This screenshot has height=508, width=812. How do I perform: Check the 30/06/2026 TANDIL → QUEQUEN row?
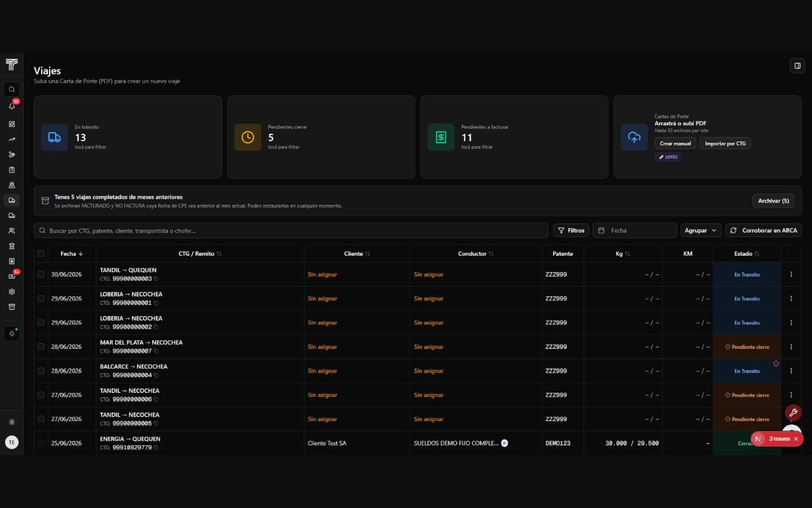pyautogui.click(x=41, y=274)
